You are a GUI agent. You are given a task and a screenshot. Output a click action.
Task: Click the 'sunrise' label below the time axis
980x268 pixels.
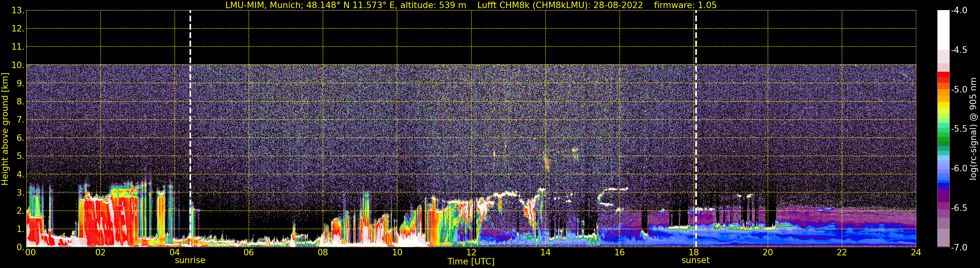(x=190, y=261)
